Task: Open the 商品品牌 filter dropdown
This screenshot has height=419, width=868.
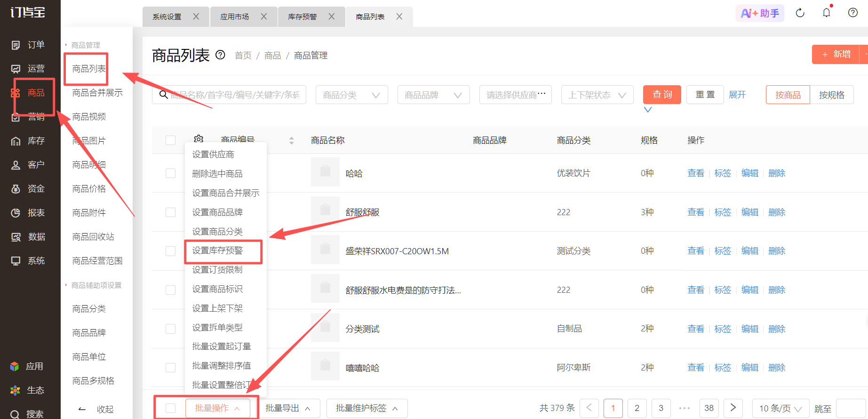Action: [x=434, y=95]
